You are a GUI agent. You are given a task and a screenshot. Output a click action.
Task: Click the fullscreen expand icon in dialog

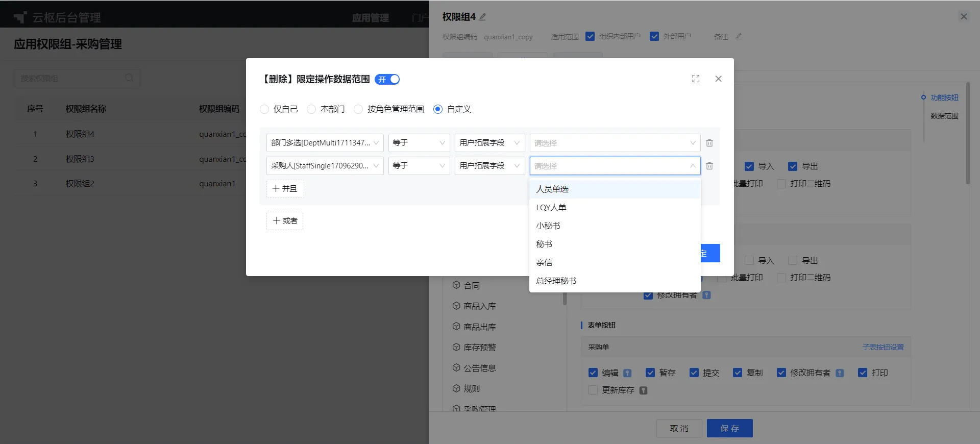tap(696, 79)
